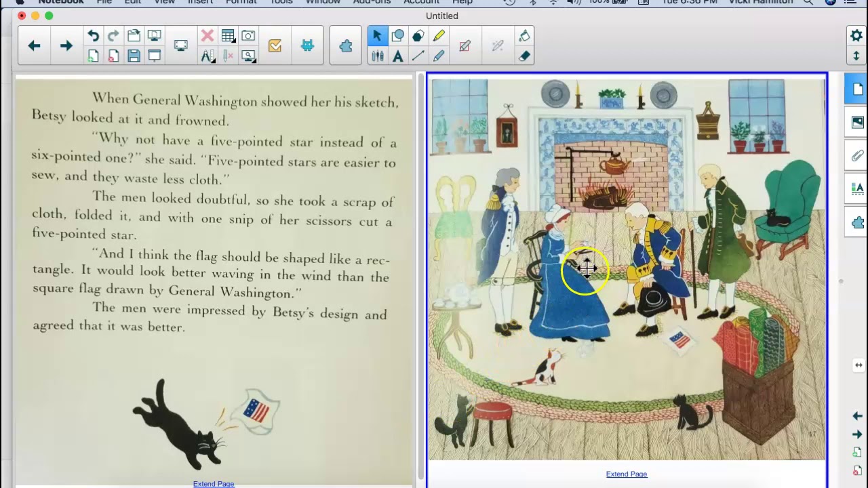This screenshot has height=488, width=868.
Task: Click the sidebar's lower add-page icon
Action: pyautogui.click(x=857, y=452)
